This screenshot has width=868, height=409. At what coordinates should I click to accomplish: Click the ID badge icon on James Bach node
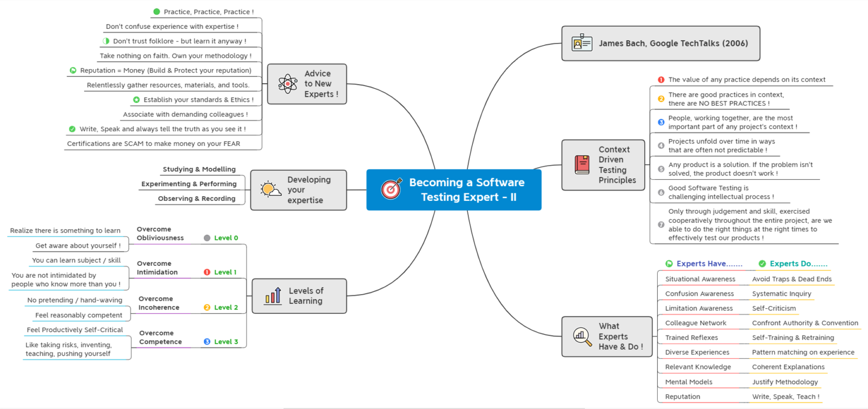point(581,43)
